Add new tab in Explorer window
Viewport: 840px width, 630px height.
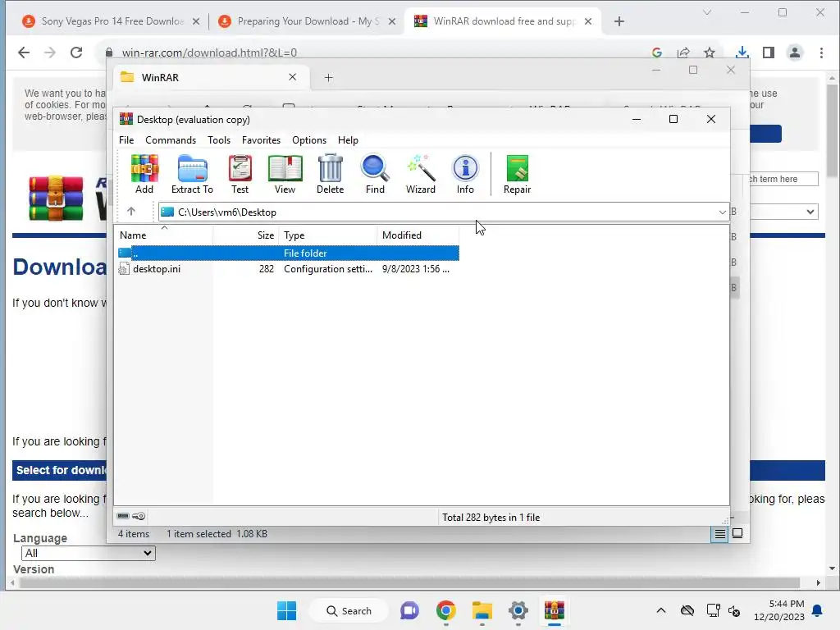coord(328,78)
